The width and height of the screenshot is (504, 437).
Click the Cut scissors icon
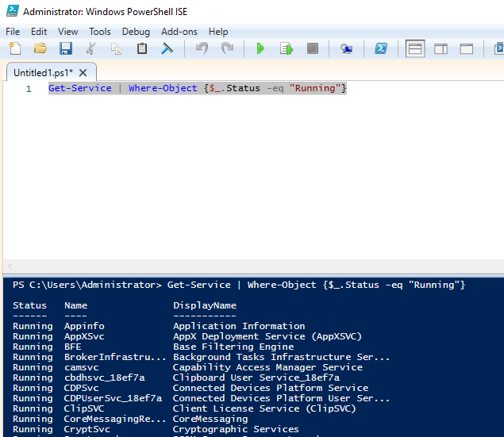click(90, 49)
